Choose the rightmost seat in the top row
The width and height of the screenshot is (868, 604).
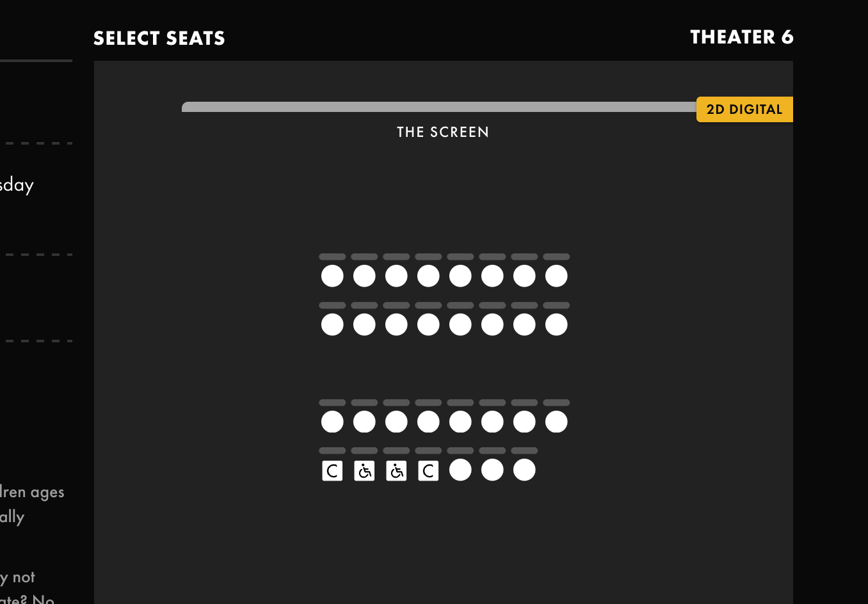coord(556,276)
